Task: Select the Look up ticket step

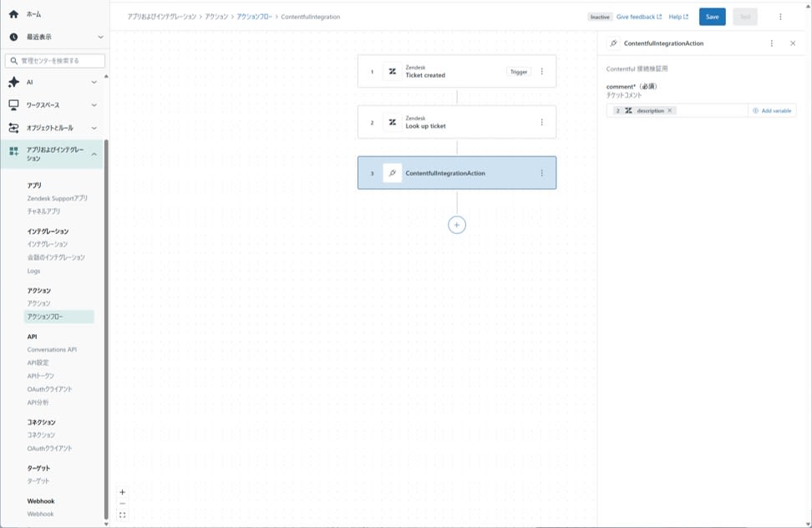Action: (x=457, y=122)
